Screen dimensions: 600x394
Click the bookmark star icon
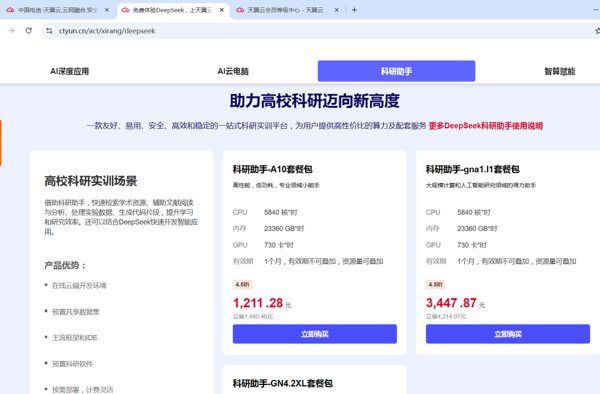pyautogui.click(x=597, y=31)
